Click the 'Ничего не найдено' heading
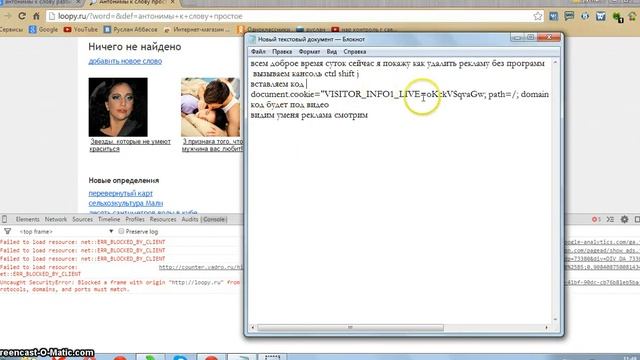Screen dimensions: 640x360 point(135,47)
